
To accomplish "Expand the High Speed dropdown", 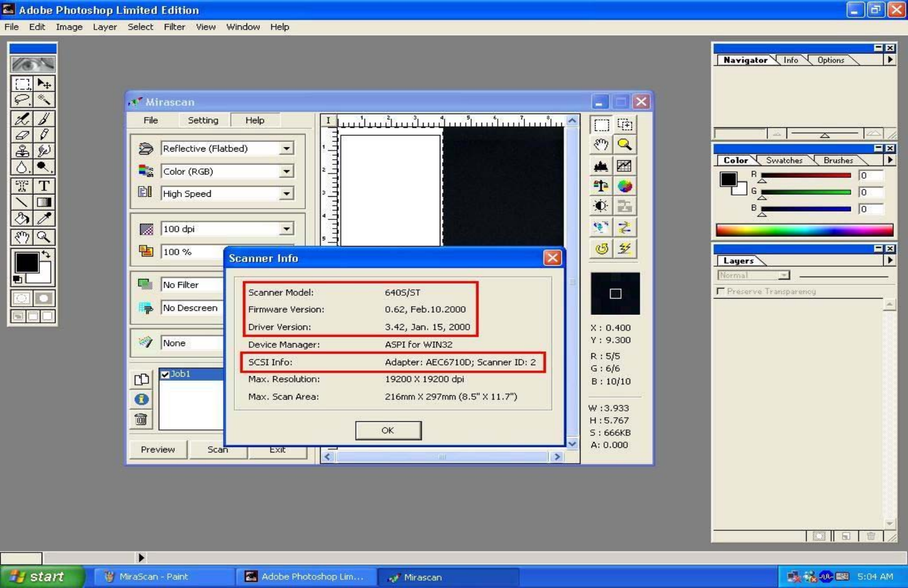I will (286, 194).
